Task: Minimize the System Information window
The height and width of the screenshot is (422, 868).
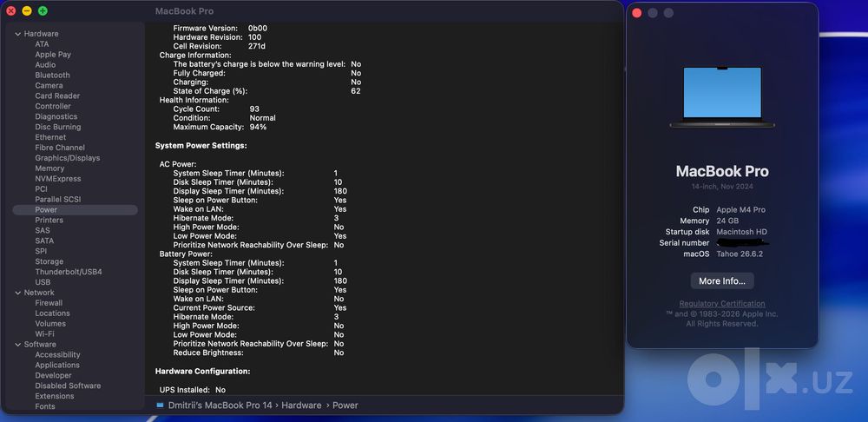Action: [27, 11]
